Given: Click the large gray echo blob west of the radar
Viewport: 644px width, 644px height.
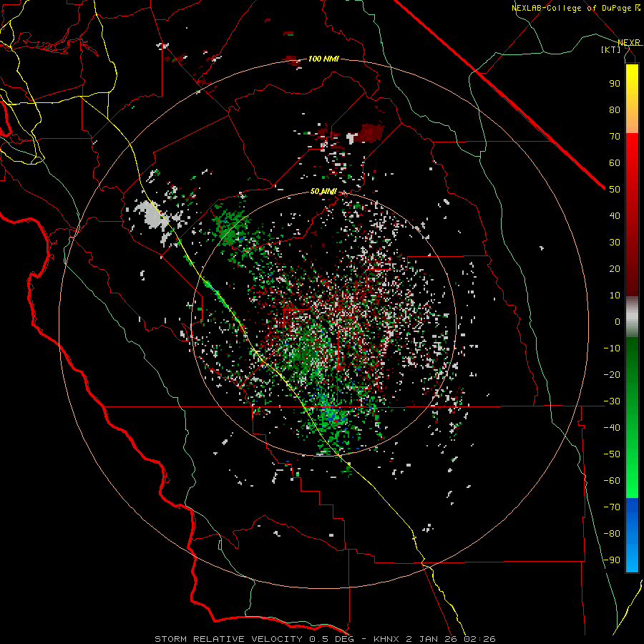Looking at the screenshot, I should click(151, 213).
